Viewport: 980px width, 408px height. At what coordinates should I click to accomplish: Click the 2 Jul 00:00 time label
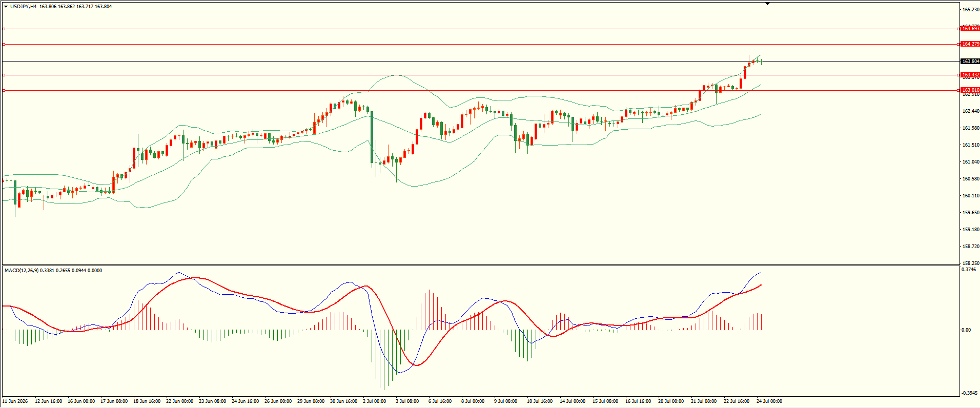point(374,401)
